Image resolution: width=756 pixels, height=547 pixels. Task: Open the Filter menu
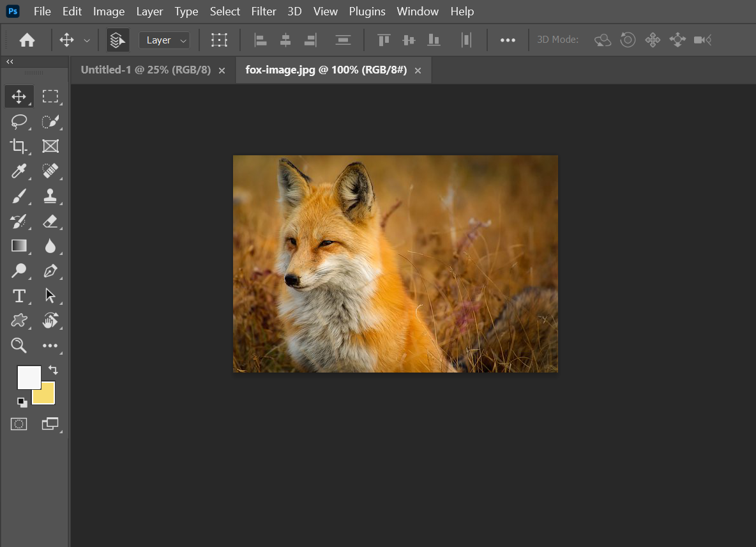pyautogui.click(x=264, y=12)
